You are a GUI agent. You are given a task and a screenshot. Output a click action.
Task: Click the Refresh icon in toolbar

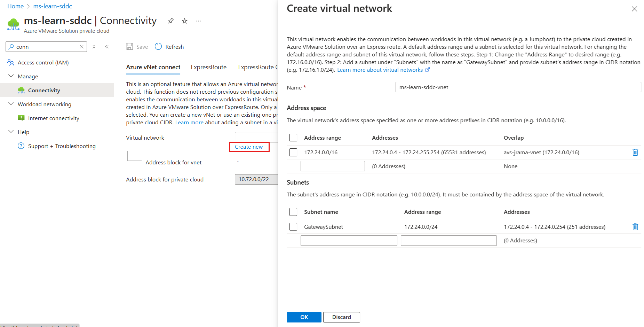coord(158,46)
